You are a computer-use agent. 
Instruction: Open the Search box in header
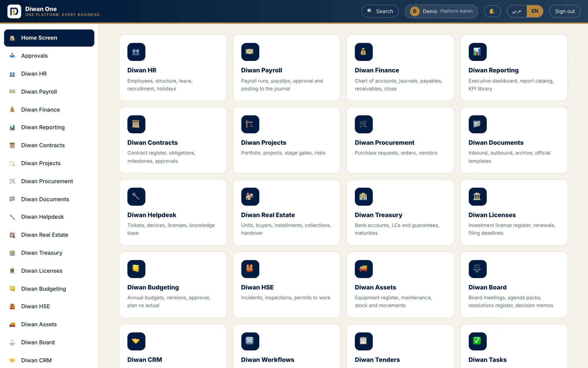point(380,11)
